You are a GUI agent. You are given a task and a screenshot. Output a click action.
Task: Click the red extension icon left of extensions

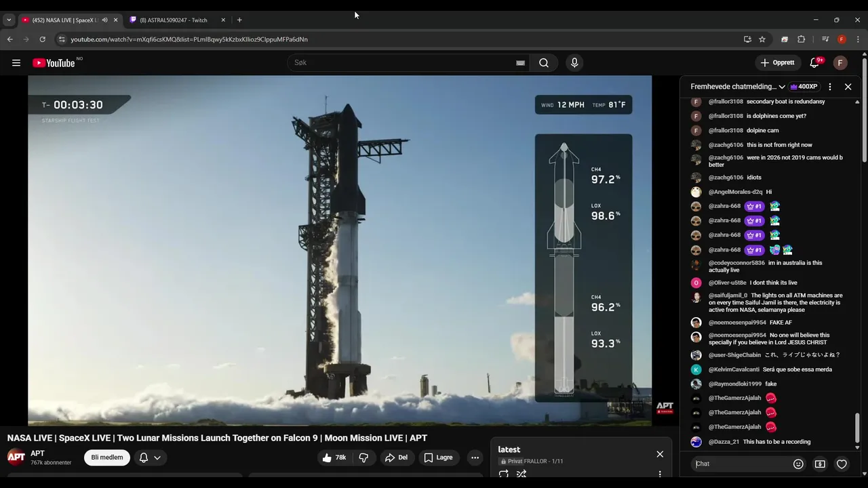point(785,39)
